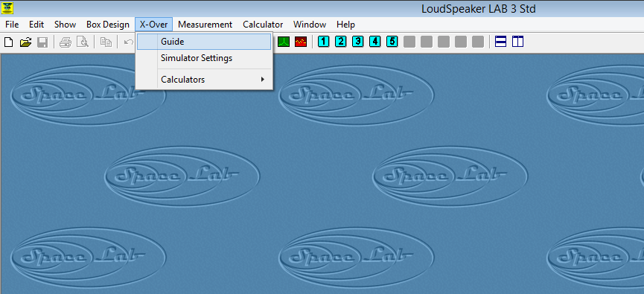Select cyan number 5 toolbar button

click(x=392, y=42)
